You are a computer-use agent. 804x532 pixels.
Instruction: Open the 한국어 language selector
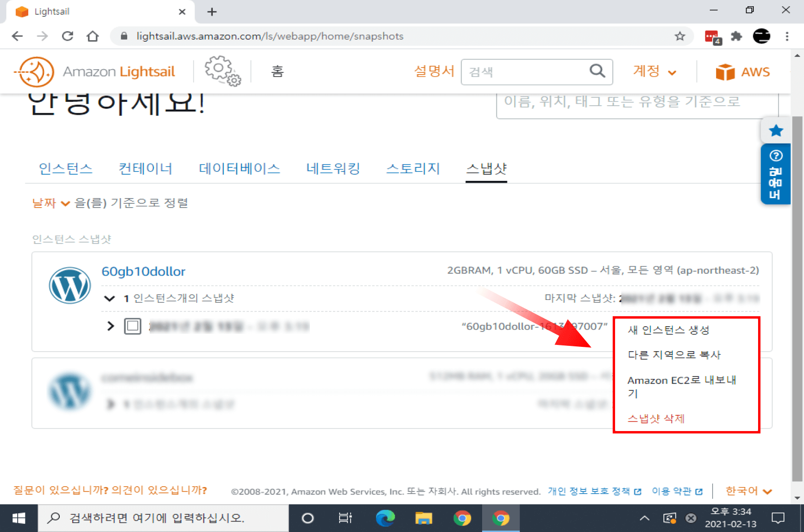749,491
